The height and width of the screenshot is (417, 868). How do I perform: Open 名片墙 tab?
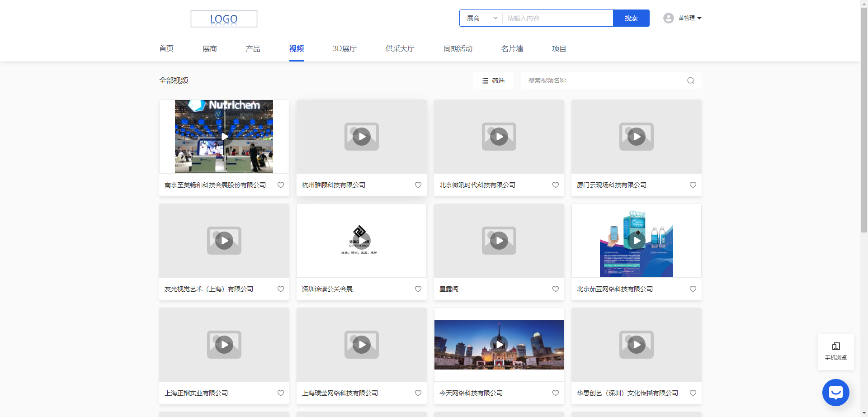pyautogui.click(x=512, y=48)
